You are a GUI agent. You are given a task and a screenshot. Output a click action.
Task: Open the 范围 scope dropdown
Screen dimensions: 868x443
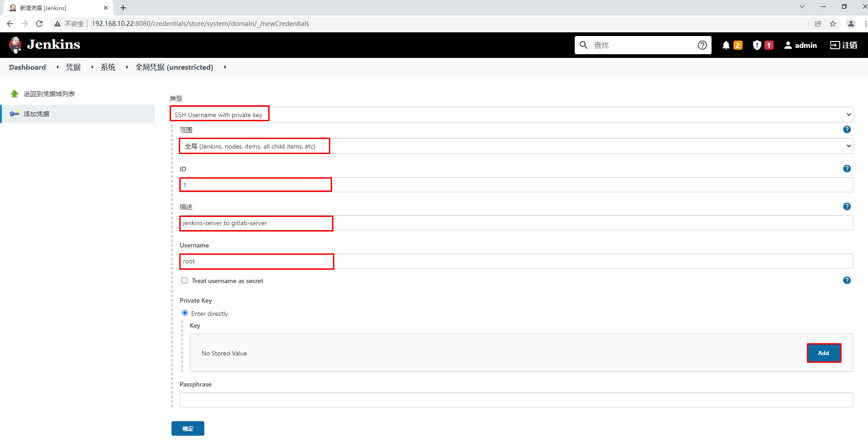click(x=516, y=146)
